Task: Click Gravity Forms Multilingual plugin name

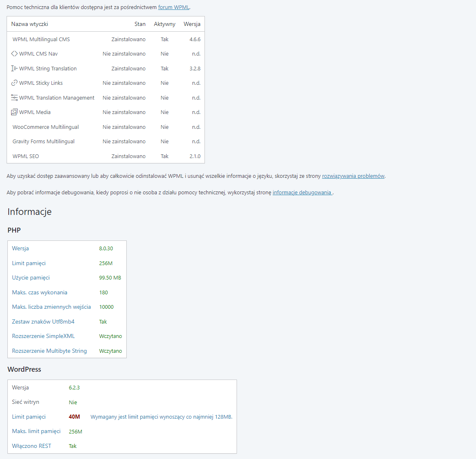Action: pyautogui.click(x=44, y=142)
